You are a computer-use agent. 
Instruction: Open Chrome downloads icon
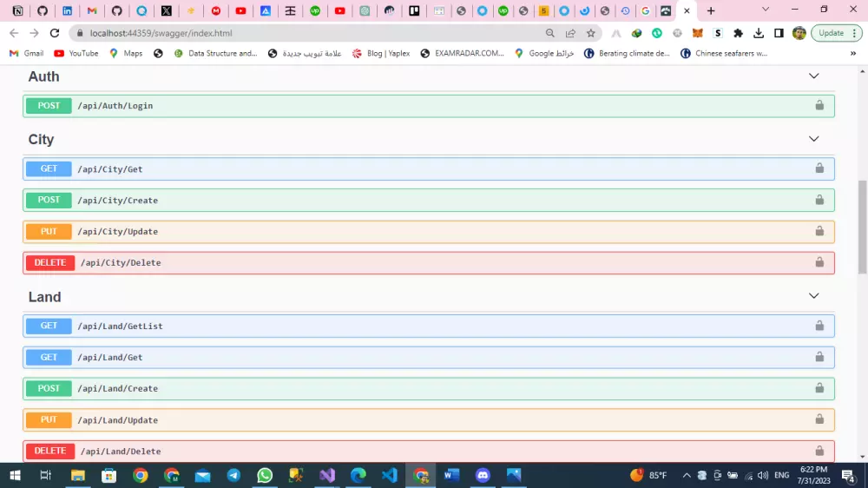coord(759,33)
